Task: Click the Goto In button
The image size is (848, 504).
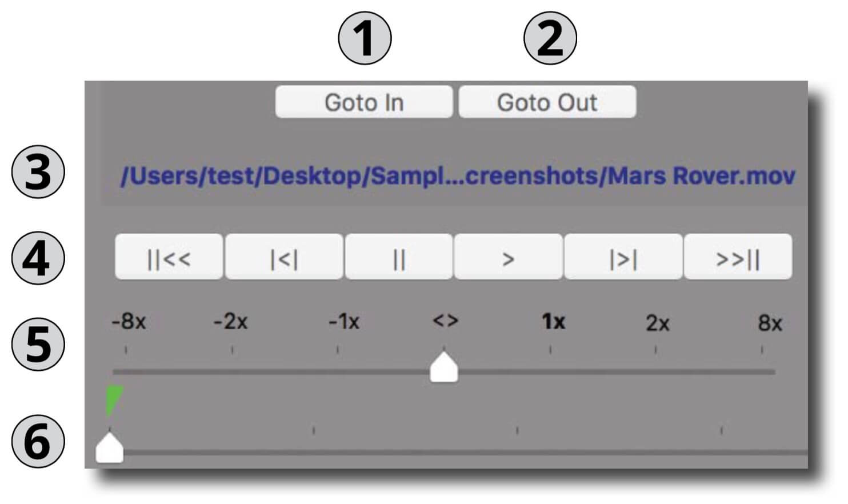Action: [x=364, y=102]
